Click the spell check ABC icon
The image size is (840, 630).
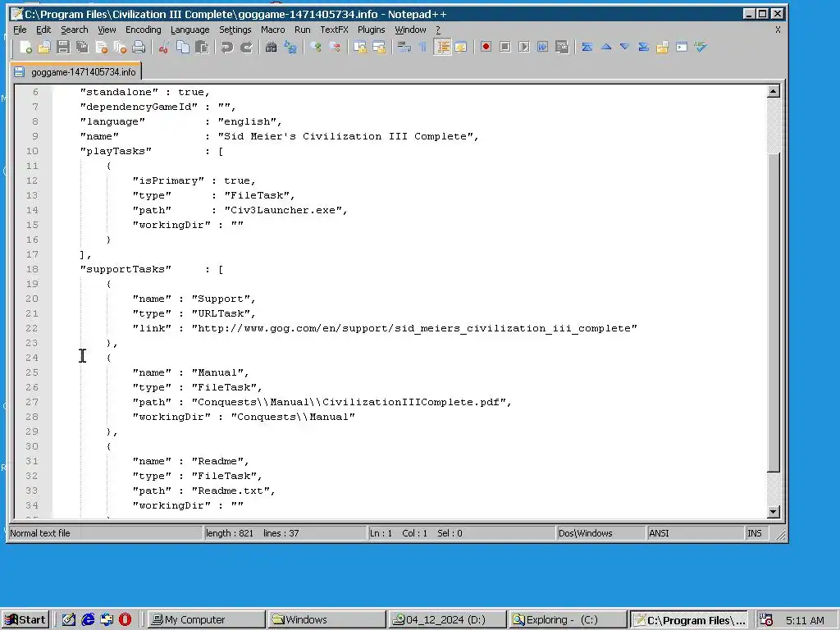701,47
